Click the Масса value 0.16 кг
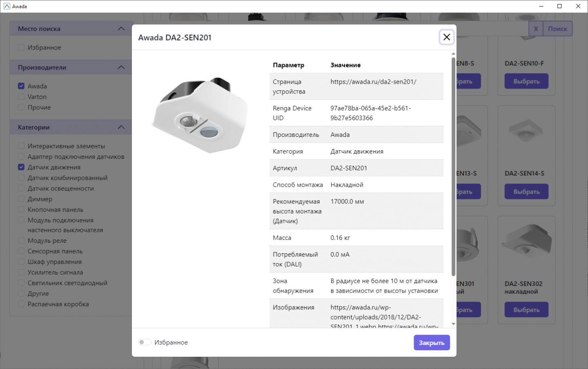This screenshot has width=588, height=369. [340, 237]
